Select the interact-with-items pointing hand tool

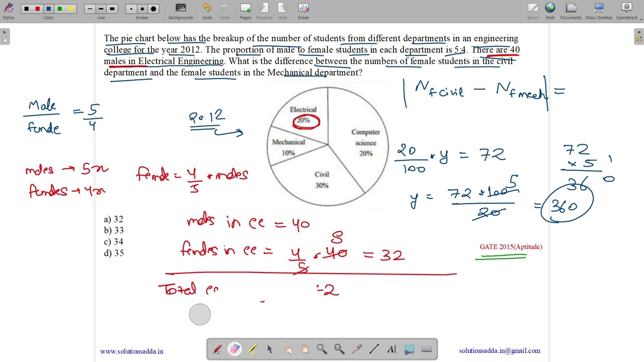pos(287,349)
